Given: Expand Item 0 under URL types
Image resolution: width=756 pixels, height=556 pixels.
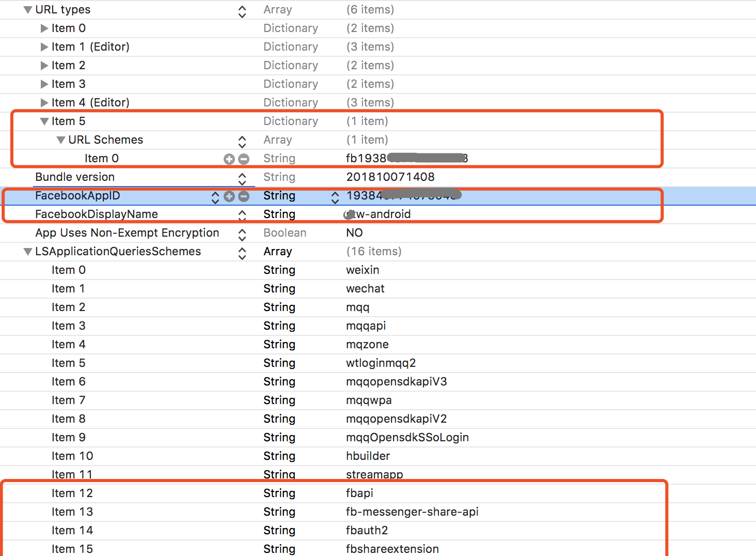Looking at the screenshot, I should (44, 28).
